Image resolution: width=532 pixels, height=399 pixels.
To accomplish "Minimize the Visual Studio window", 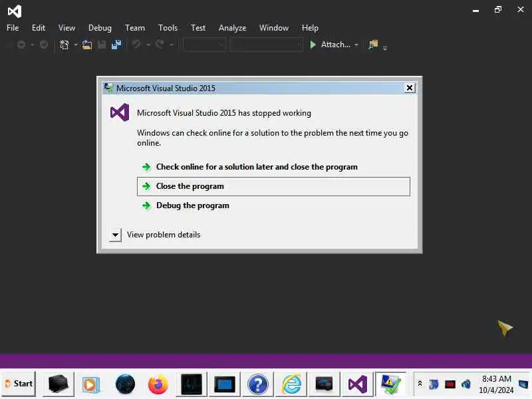I will 475,10.
